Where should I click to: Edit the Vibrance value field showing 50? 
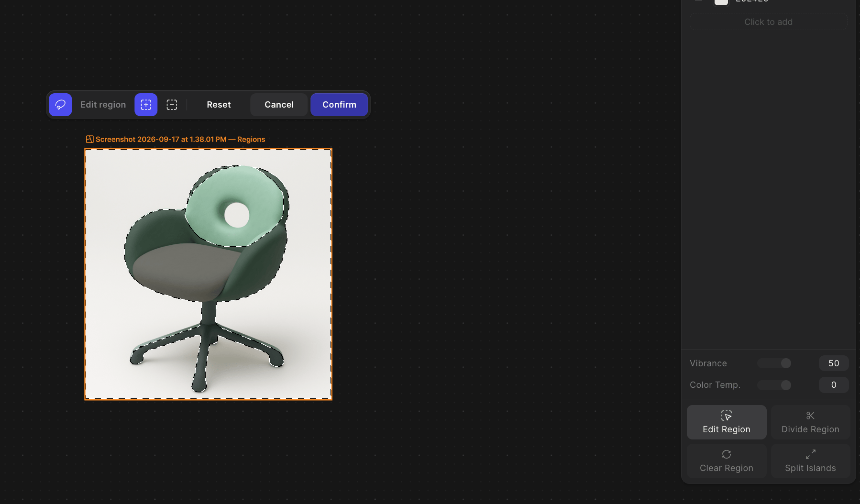pyautogui.click(x=834, y=363)
